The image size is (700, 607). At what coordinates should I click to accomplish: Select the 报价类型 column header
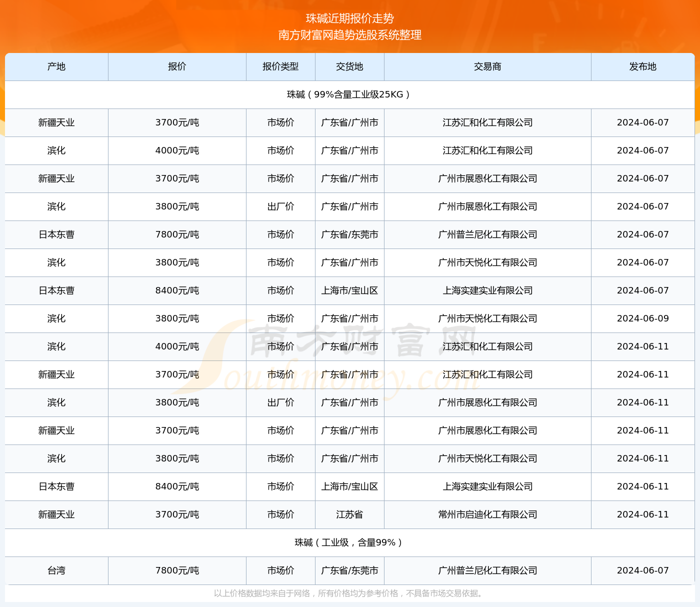[x=280, y=66]
